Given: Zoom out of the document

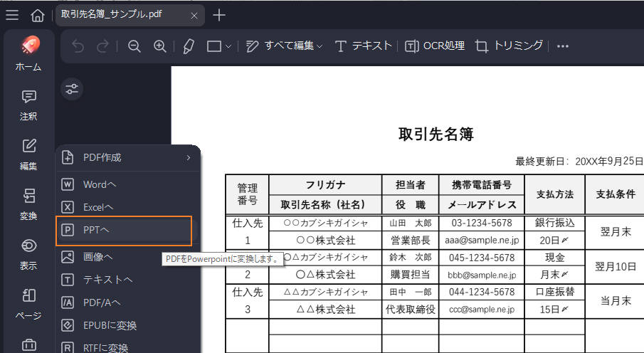Looking at the screenshot, I should [x=134, y=46].
